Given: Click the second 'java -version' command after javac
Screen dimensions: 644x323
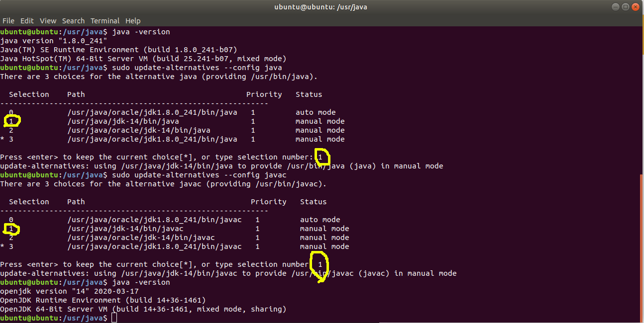Looking at the screenshot, I should coord(141,282).
